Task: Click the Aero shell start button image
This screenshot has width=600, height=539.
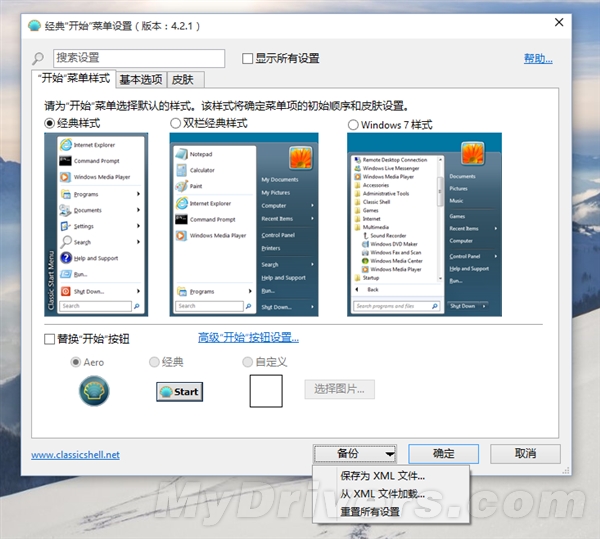Action: 94,390
